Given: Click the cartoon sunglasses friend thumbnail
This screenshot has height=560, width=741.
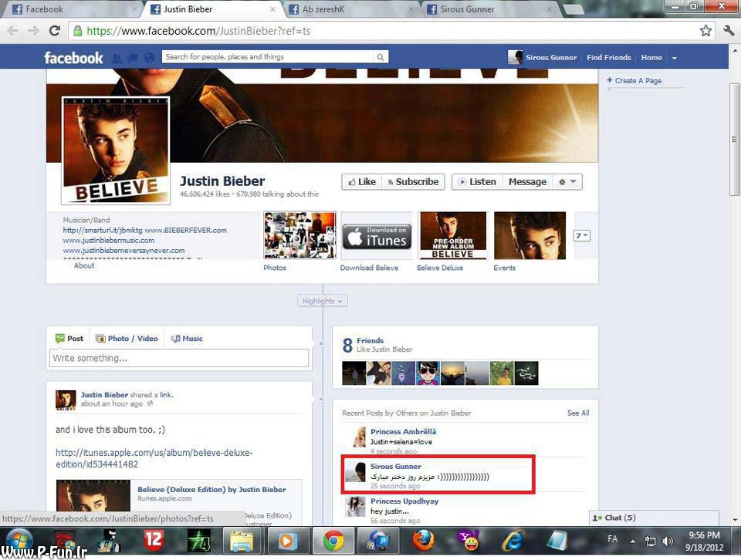Looking at the screenshot, I should tap(428, 373).
